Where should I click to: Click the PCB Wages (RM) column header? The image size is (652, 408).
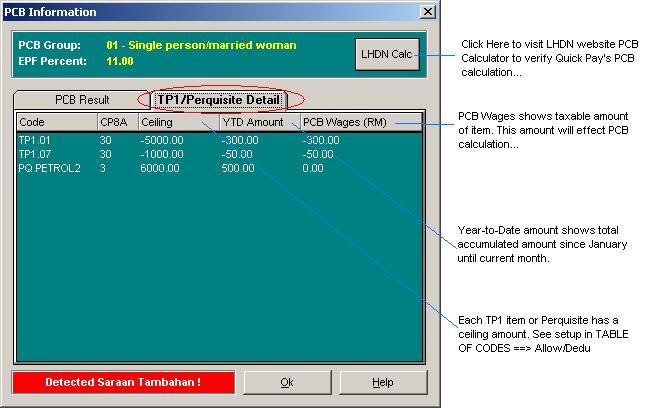(x=361, y=122)
